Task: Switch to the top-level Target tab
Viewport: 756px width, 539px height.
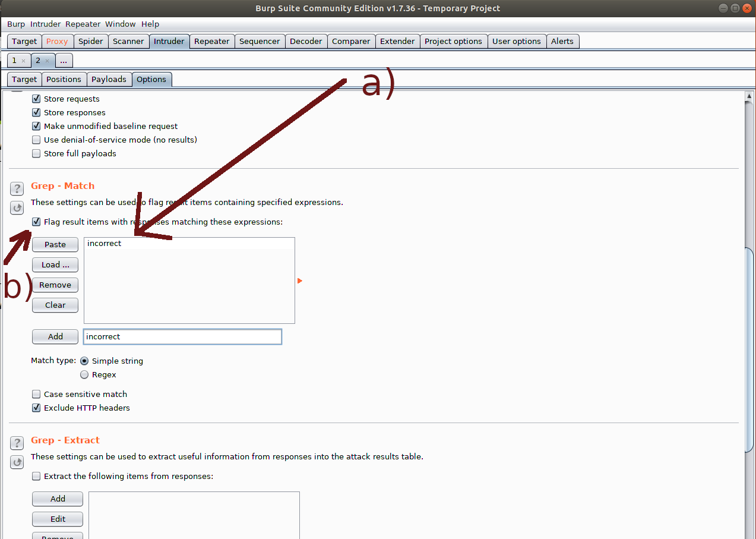Action: (x=24, y=41)
